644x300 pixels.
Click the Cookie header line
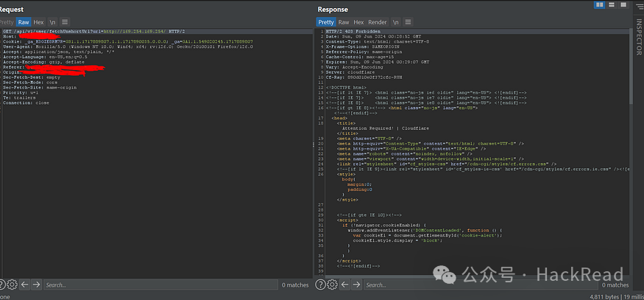coord(128,41)
